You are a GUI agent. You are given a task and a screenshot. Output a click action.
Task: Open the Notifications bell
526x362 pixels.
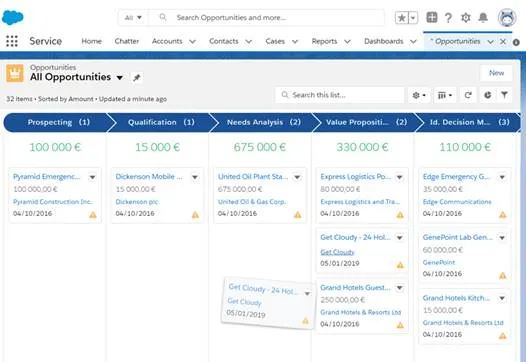click(x=483, y=17)
